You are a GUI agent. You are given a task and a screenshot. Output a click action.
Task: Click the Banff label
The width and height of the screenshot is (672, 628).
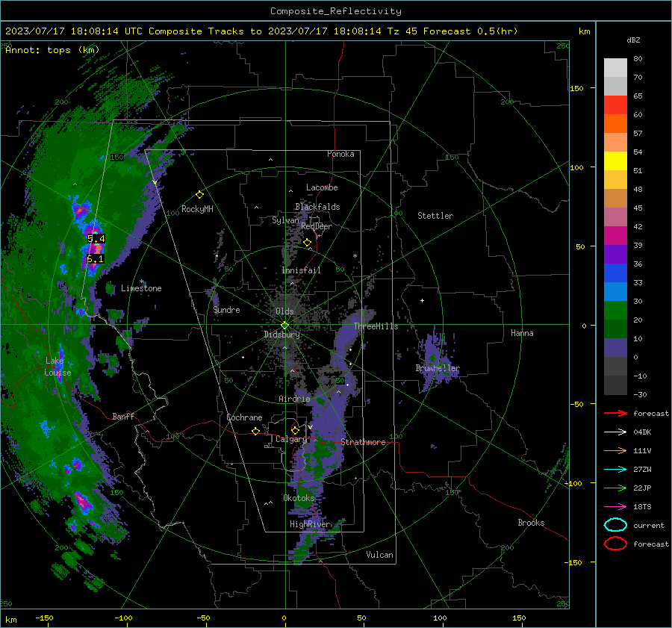[x=123, y=417]
